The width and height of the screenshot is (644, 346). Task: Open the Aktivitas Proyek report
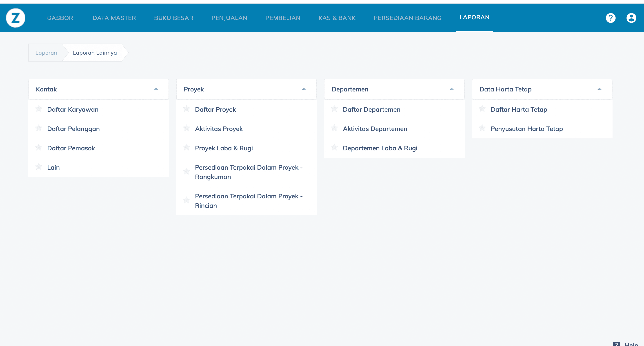click(219, 129)
